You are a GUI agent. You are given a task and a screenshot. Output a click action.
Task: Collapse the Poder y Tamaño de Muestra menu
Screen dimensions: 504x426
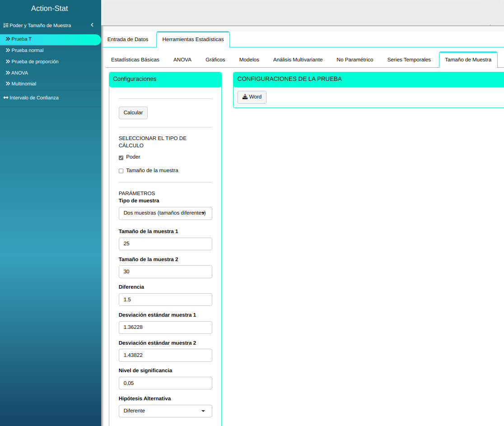point(92,25)
